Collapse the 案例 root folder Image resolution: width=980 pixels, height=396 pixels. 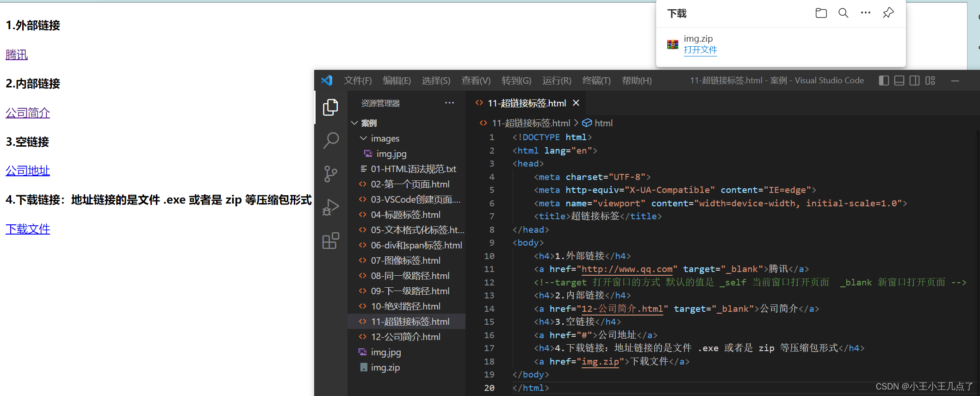click(x=354, y=123)
